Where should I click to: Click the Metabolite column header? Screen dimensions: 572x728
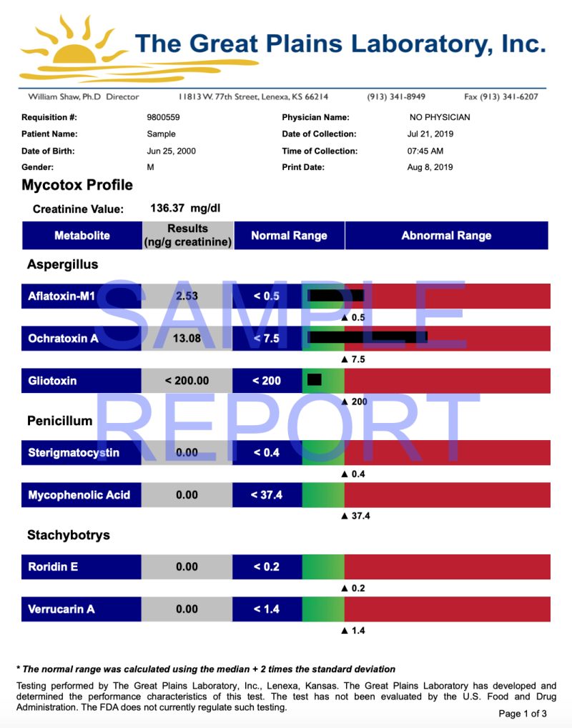click(82, 235)
